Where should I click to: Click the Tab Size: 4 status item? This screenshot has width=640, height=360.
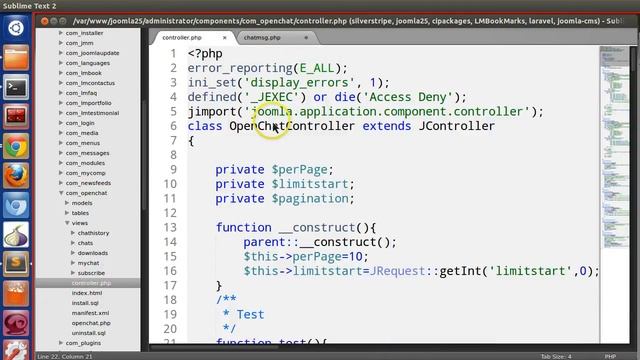(x=556, y=356)
